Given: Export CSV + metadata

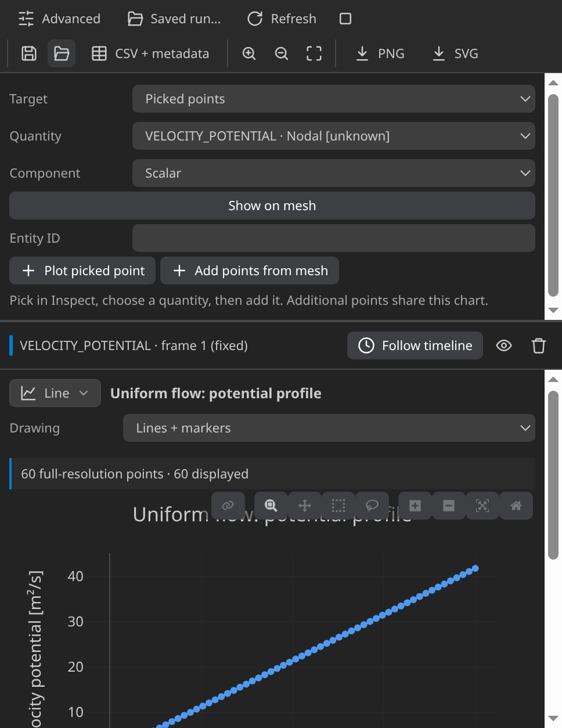Looking at the screenshot, I should tap(150, 53).
